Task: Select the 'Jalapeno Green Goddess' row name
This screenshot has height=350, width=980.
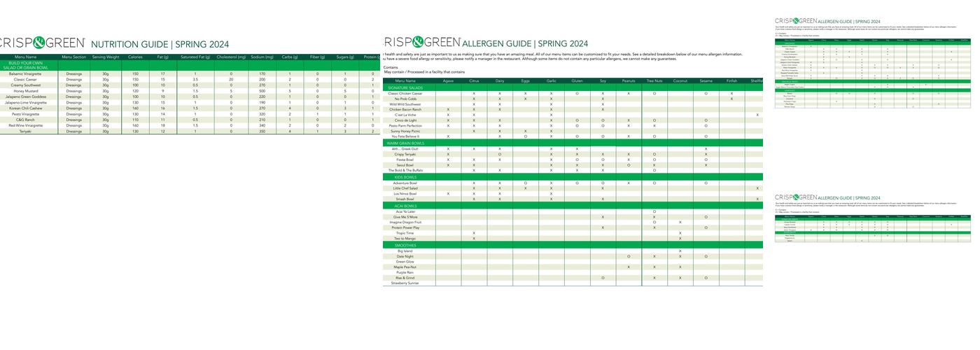Action: 25,97
